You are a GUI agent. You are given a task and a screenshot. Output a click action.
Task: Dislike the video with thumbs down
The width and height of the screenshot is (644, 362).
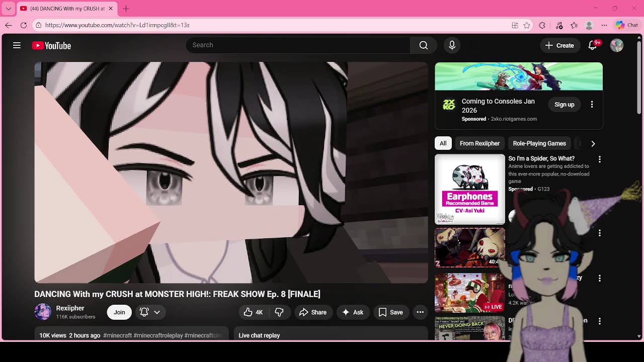279,312
